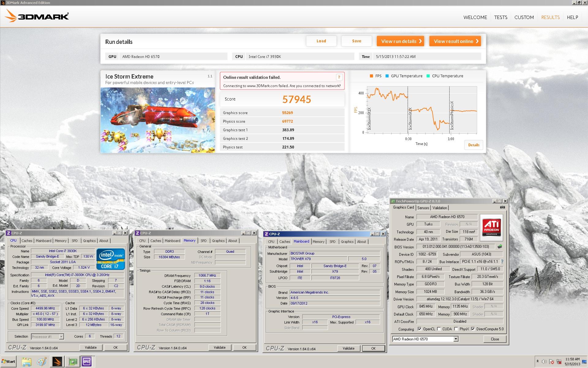Open the chart Details button
Image resolution: width=588 pixels, height=368 pixels.
coord(474,145)
